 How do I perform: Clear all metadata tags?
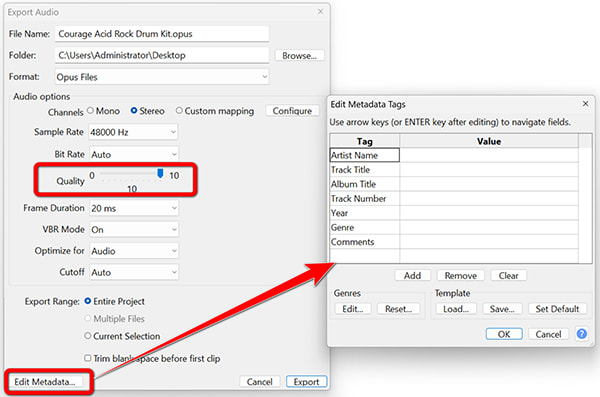[508, 275]
